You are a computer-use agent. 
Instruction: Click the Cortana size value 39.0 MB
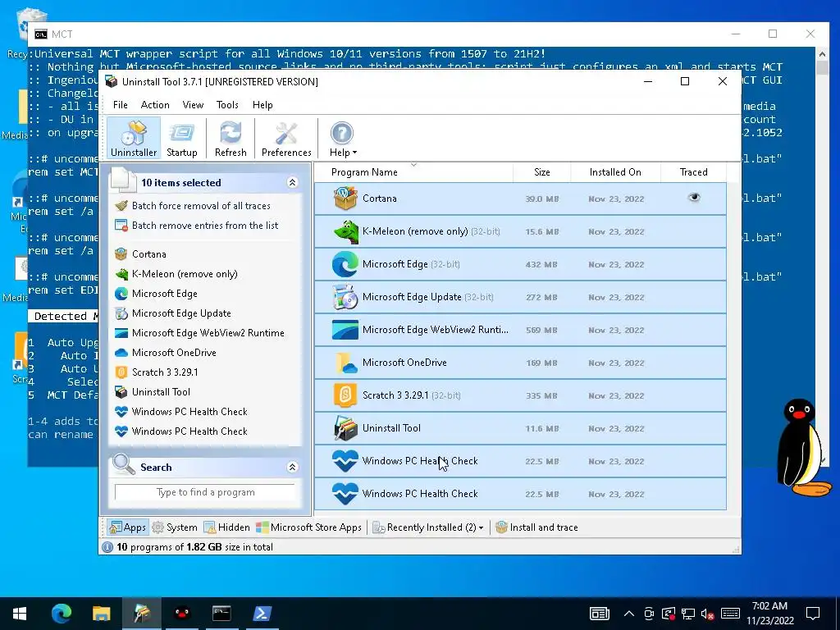541,199
